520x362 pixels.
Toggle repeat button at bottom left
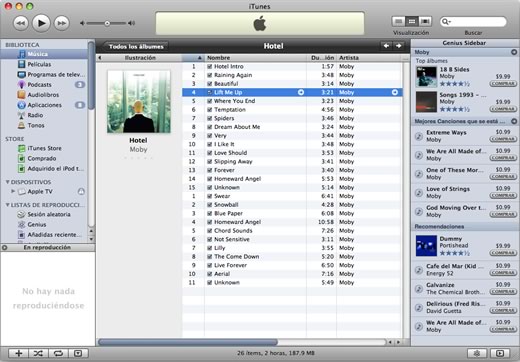point(58,353)
